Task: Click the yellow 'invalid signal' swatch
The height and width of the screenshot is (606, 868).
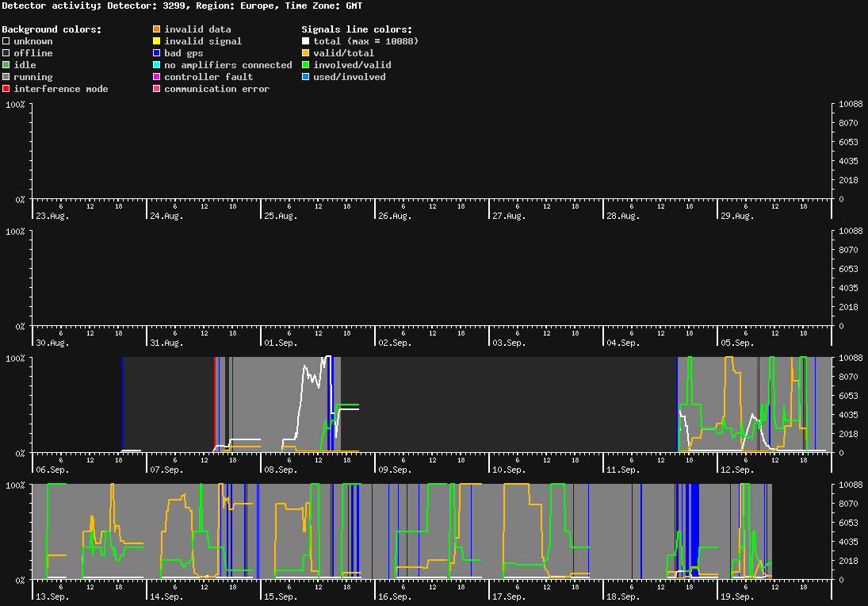Action: [157, 41]
